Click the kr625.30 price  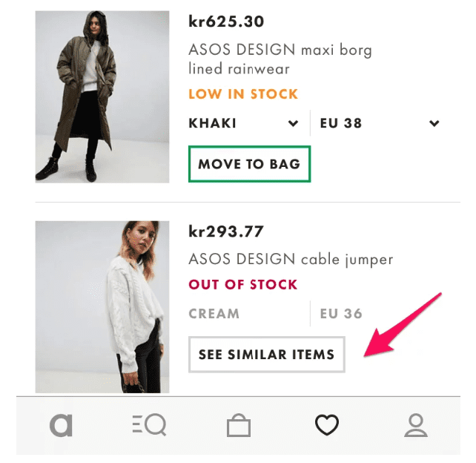point(226,21)
